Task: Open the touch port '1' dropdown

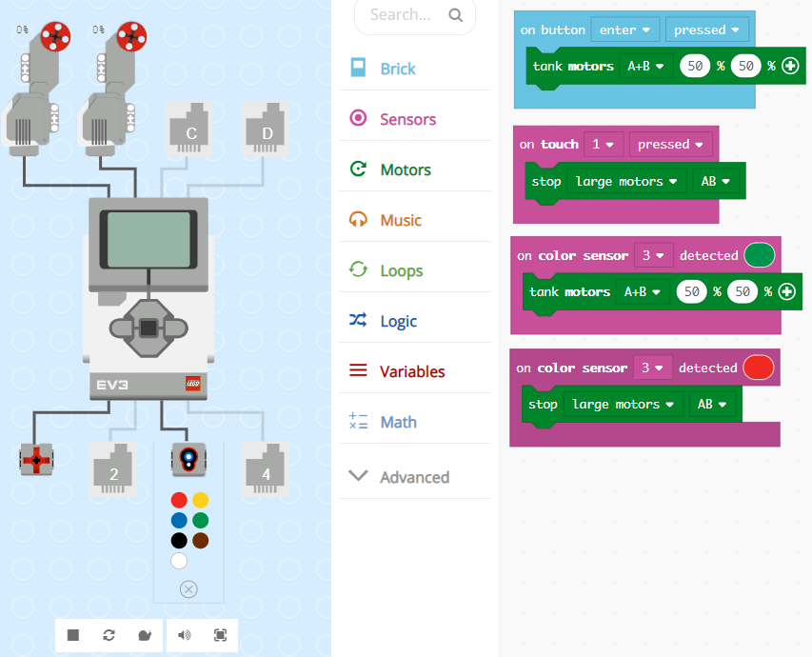Action: pyautogui.click(x=604, y=144)
